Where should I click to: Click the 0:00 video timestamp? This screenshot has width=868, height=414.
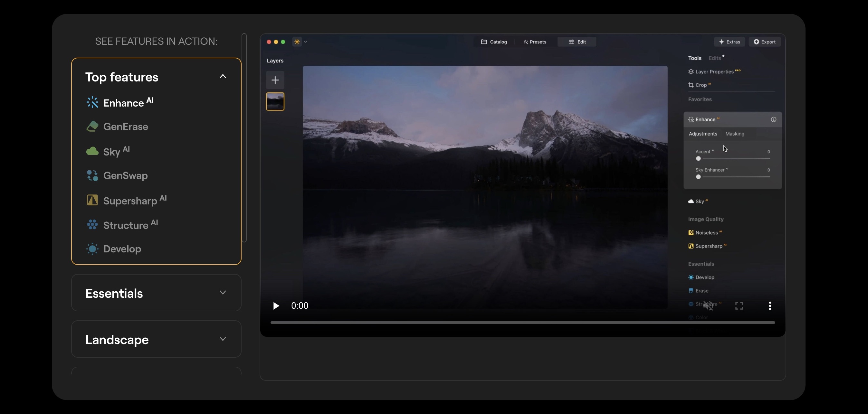point(300,306)
